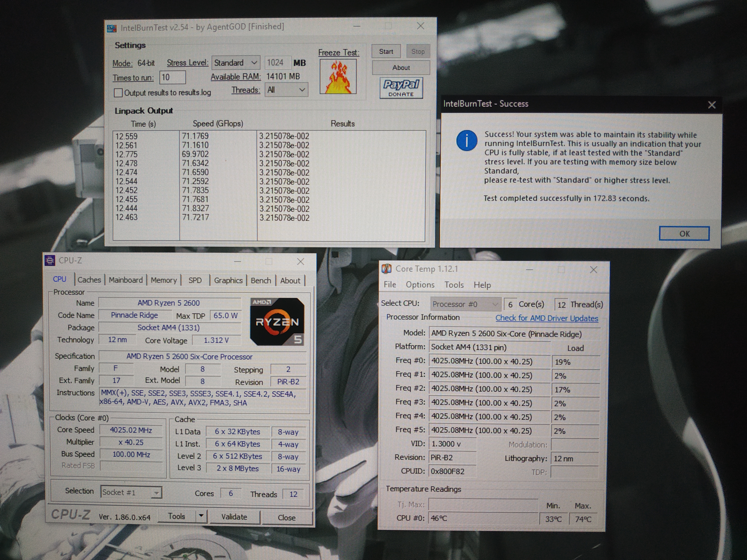Click the 19% load value for Freq #0

[x=575, y=362]
